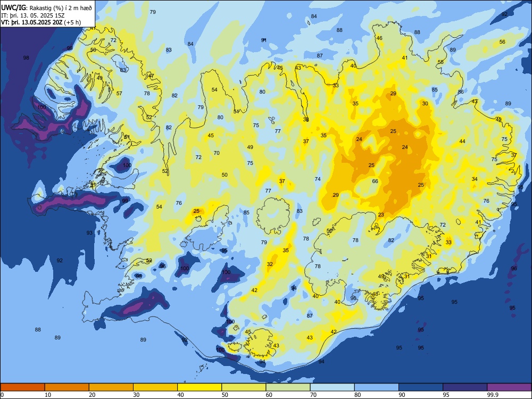Pick the 50–60 pale yellow legend swatch

point(244,387)
